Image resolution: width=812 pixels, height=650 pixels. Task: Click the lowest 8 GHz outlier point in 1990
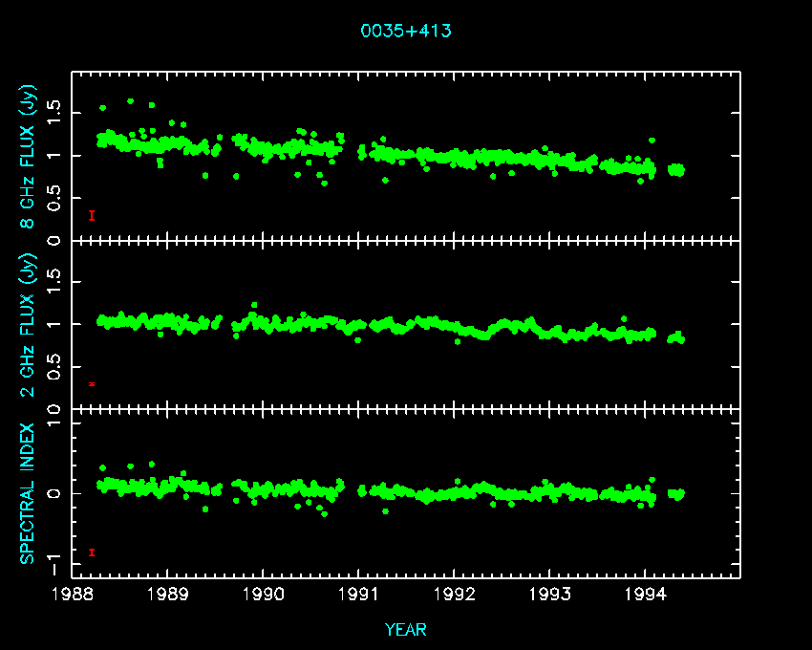coord(324,183)
